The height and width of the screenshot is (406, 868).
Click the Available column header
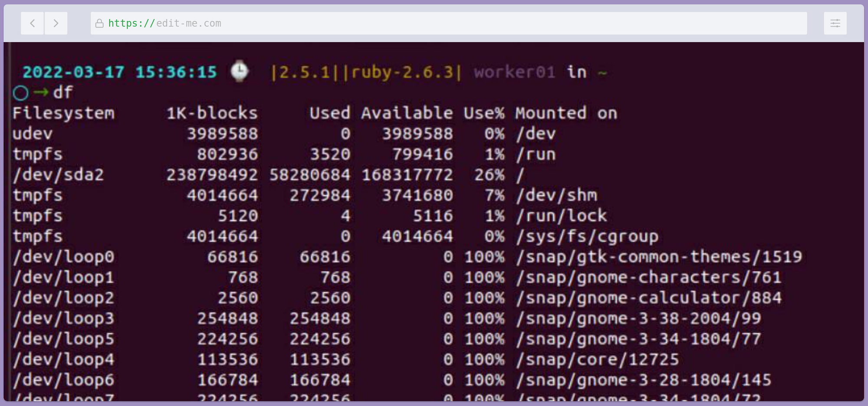[407, 113]
